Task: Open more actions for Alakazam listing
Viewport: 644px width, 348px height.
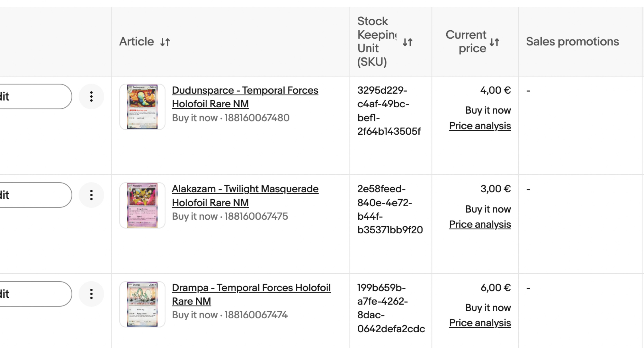Action: tap(91, 195)
